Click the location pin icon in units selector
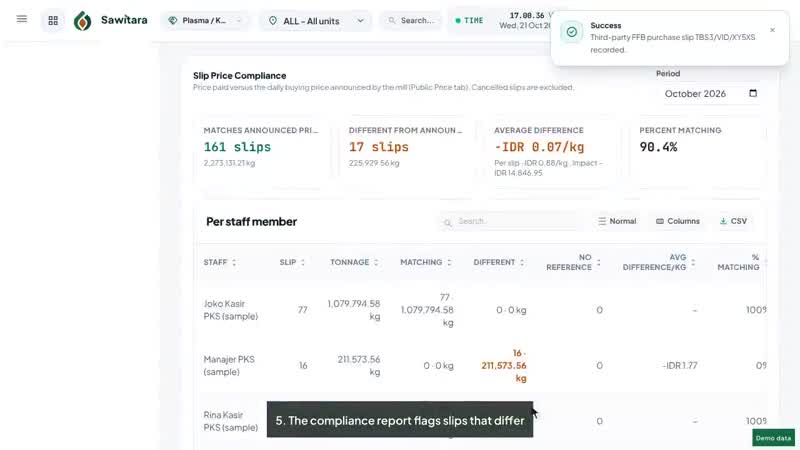This screenshot has height=450, width=800. pyautogui.click(x=273, y=21)
